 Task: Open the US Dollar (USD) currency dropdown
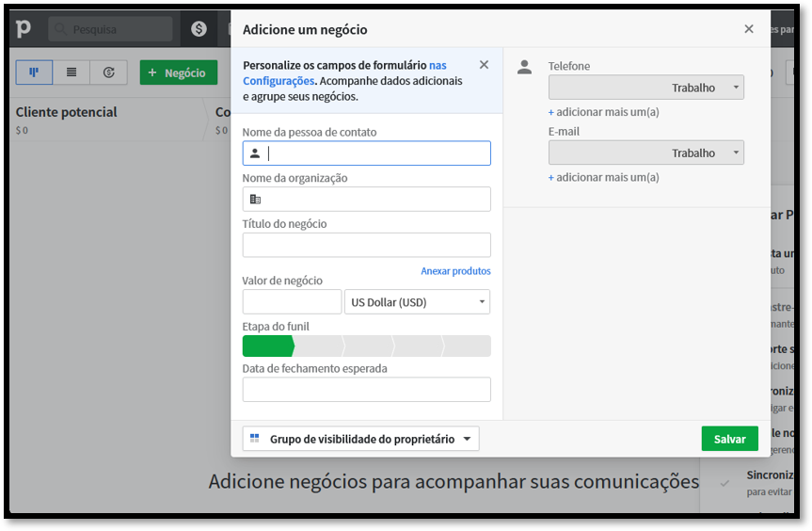click(418, 302)
